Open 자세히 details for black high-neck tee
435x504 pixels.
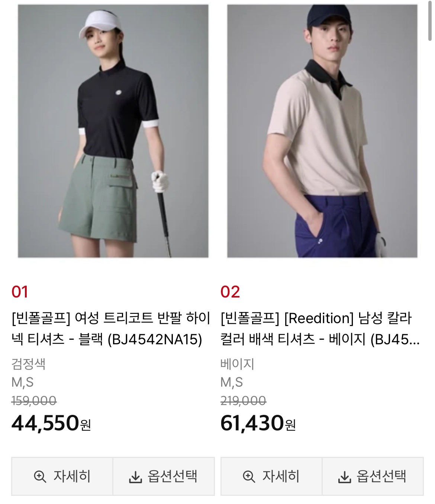point(62,476)
